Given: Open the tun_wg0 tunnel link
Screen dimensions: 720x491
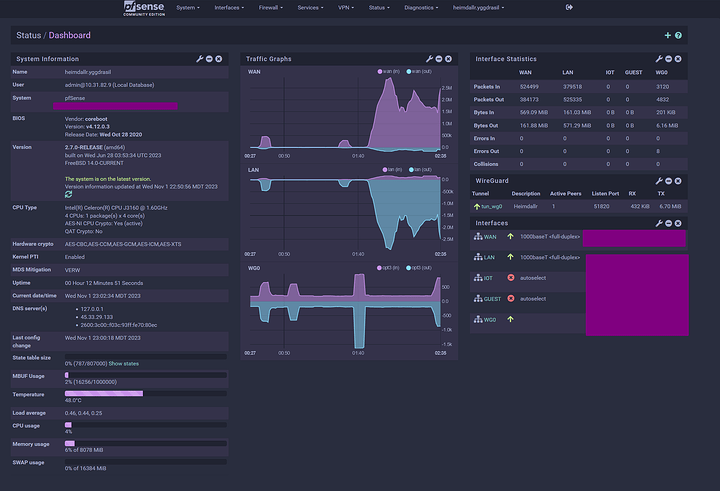Looking at the screenshot, I should point(491,207).
